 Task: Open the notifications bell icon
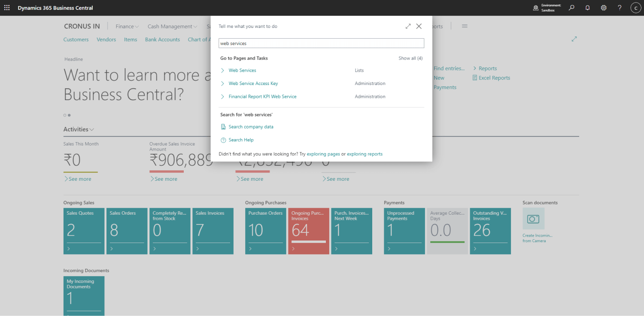(588, 8)
